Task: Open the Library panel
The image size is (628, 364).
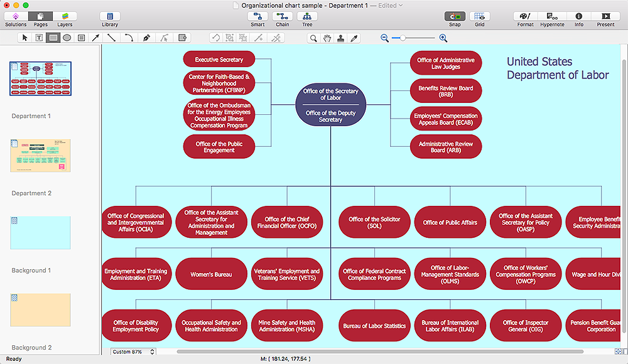Action: click(x=110, y=16)
